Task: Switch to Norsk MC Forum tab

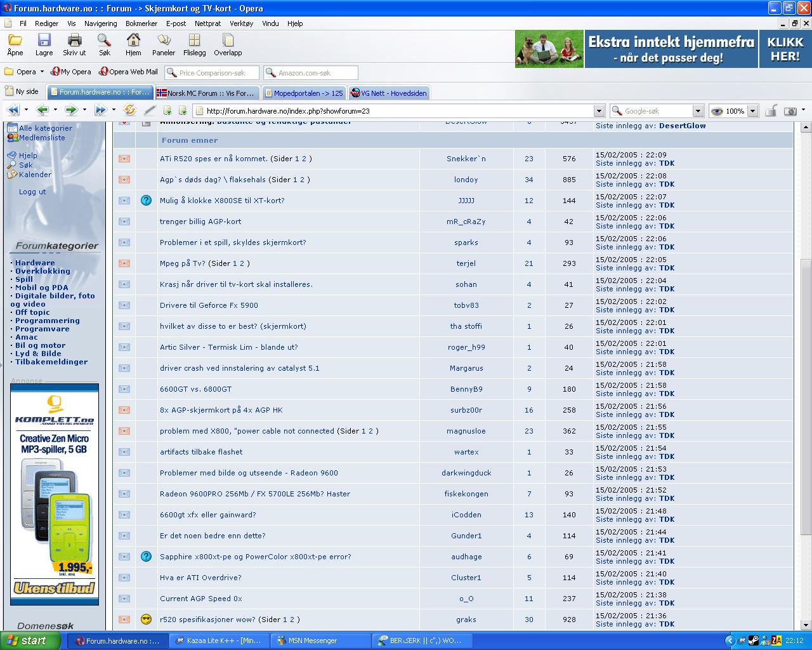Action: point(207,93)
